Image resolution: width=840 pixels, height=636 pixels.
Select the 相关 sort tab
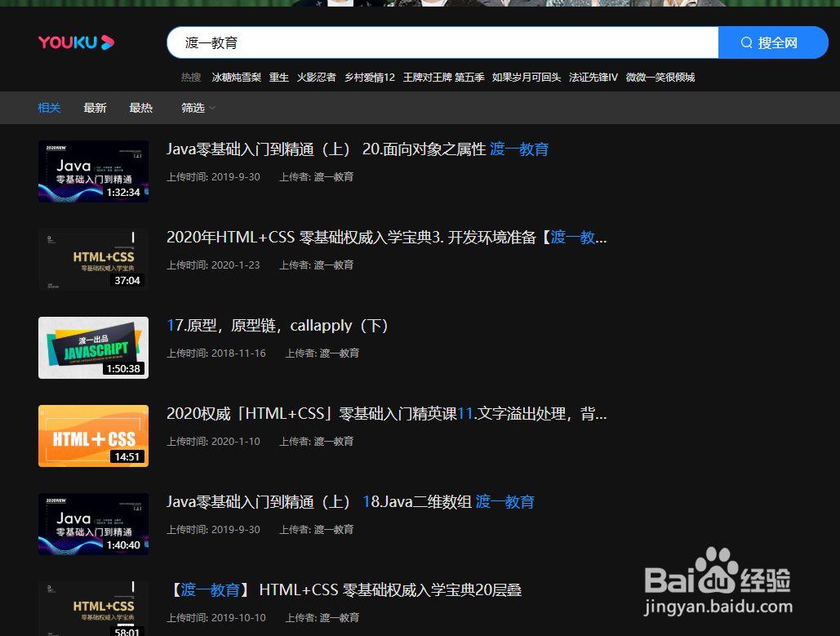49,108
